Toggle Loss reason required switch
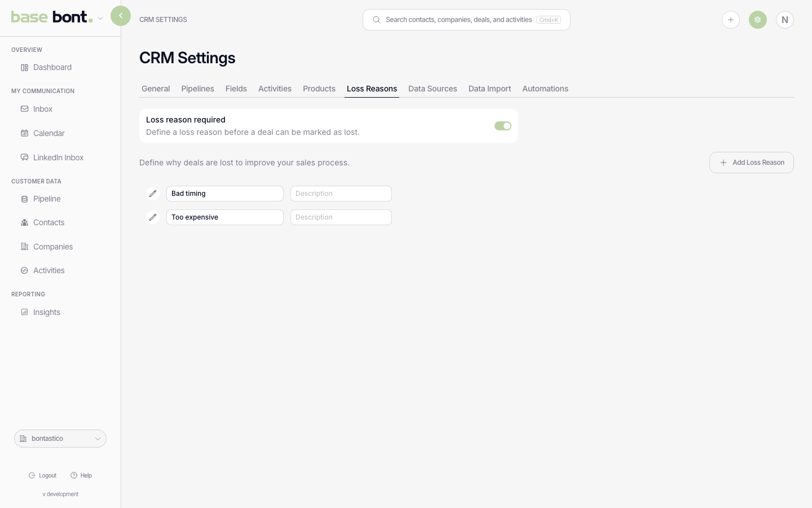 (x=503, y=126)
